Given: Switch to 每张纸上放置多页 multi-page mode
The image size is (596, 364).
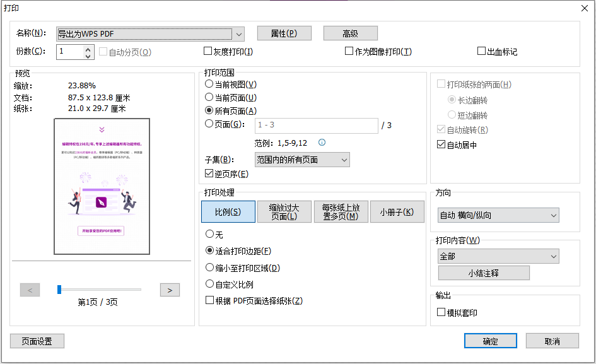Looking at the screenshot, I should 341,211.
